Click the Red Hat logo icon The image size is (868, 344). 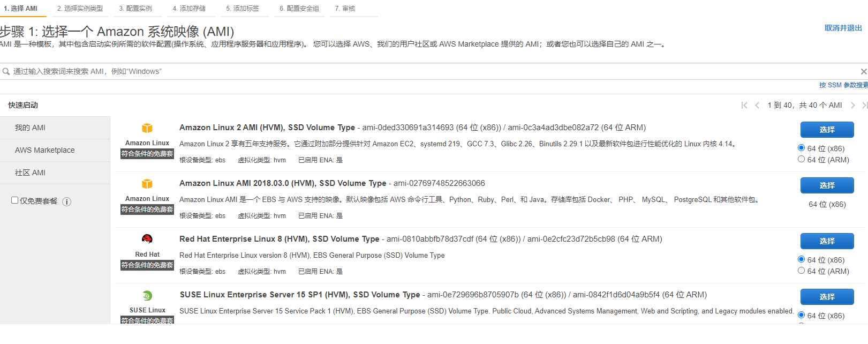pyautogui.click(x=147, y=239)
